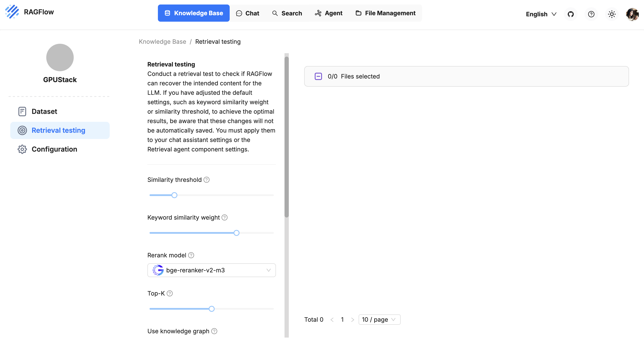This screenshot has height=347, width=644.
Task: Click the Similarity threshold slider handle
Action: point(174,195)
